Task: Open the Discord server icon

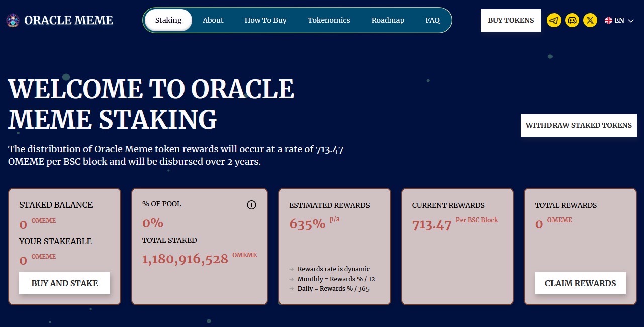Action: point(572,21)
